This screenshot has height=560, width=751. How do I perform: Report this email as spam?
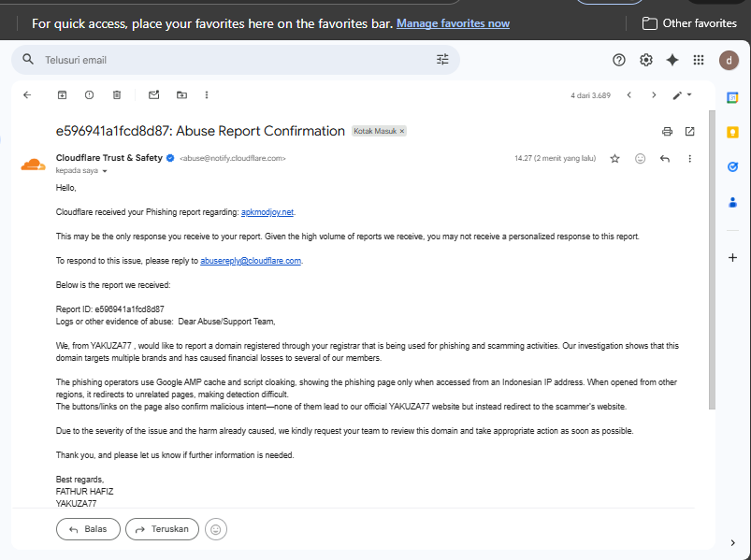pyautogui.click(x=89, y=94)
